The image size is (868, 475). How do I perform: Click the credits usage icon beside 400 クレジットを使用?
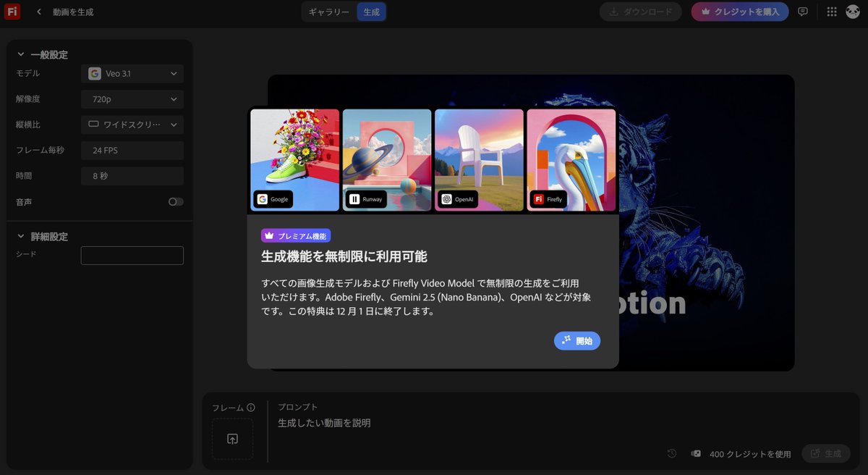[695, 453]
